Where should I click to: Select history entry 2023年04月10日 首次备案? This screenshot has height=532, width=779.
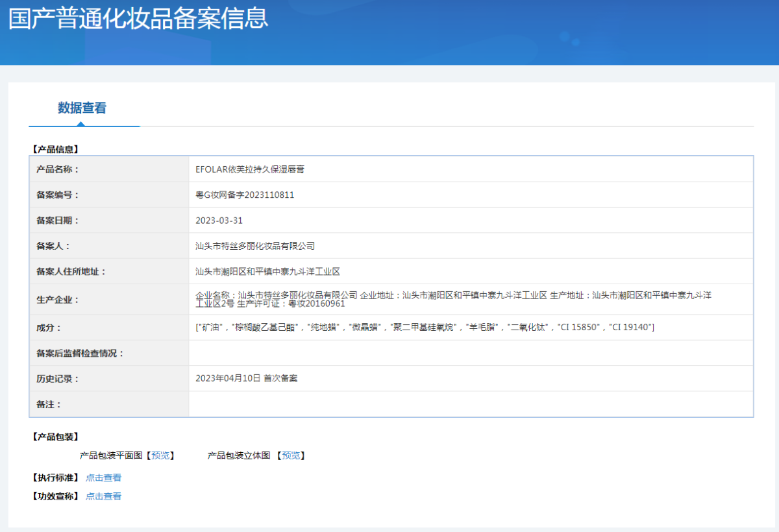pyautogui.click(x=246, y=378)
